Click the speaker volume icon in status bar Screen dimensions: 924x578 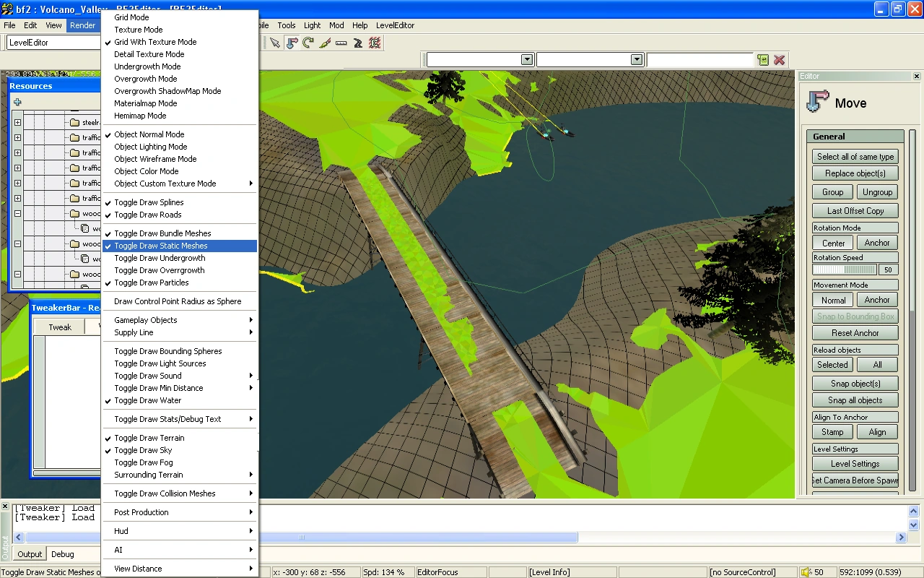(x=806, y=572)
